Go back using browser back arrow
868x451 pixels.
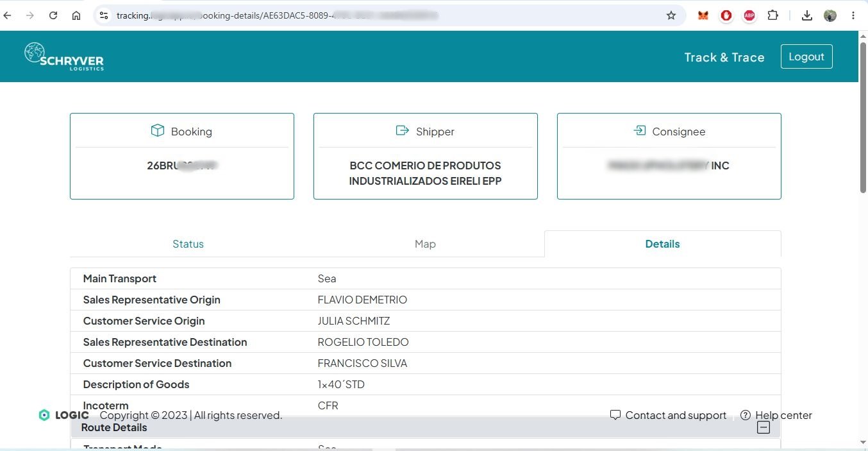(8, 15)
